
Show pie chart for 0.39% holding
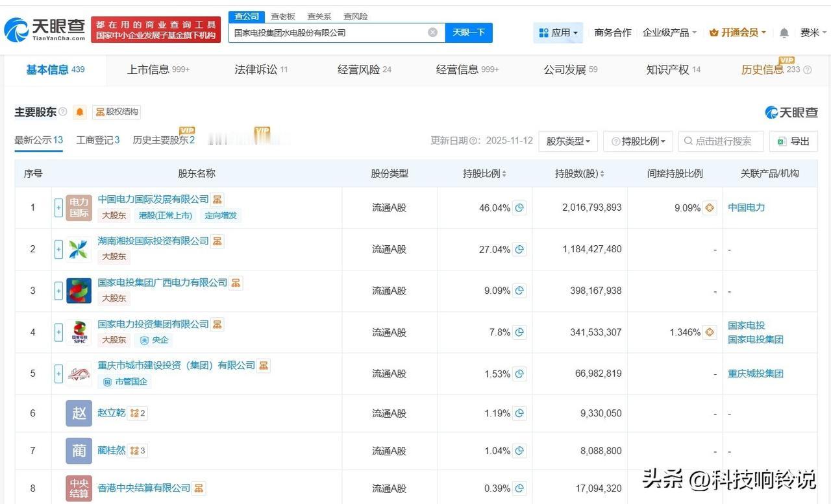click(519, 488)
